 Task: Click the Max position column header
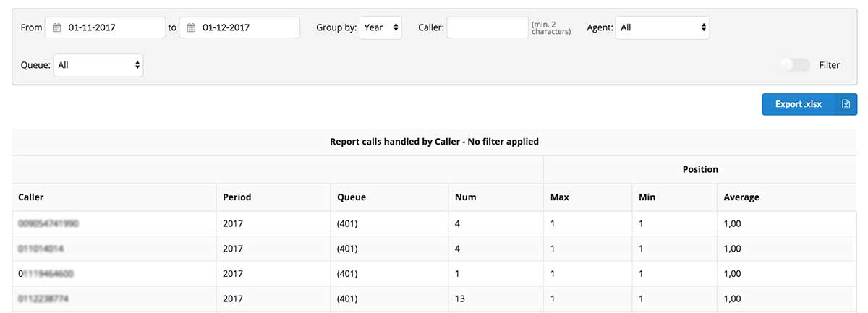559,197
